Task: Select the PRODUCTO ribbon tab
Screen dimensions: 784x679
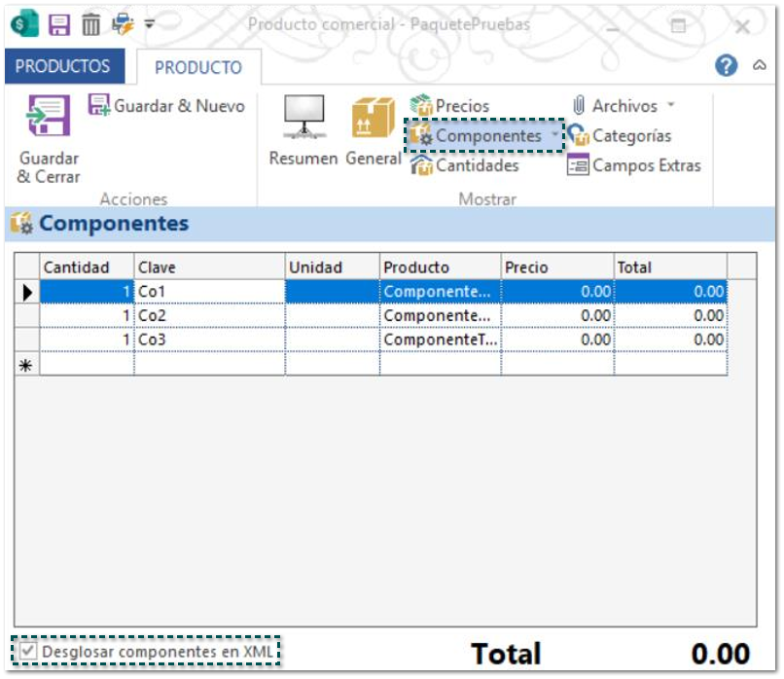Action: 198,67
